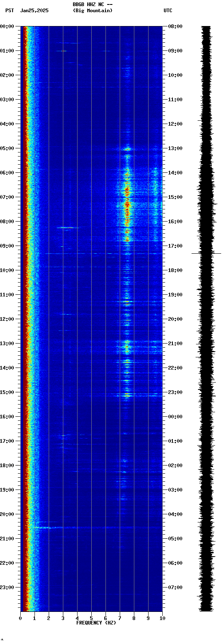Click 12:00 on the PST time axis
This screenshot has width=224, height=644.
coord(7,319)
